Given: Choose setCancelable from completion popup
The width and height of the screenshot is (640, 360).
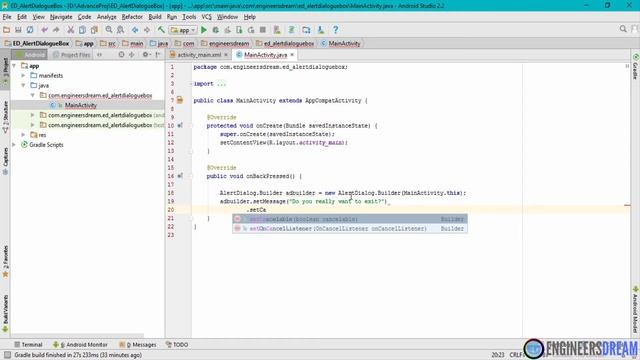Looking at the screenshot, I should pos(350,219).
